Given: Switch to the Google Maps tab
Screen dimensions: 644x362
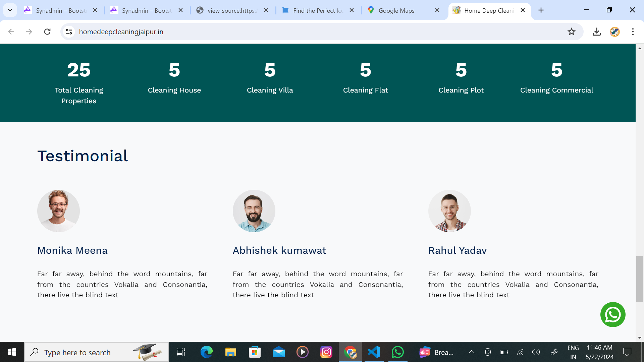Looking at the screenshot, I should click(396, 10).
